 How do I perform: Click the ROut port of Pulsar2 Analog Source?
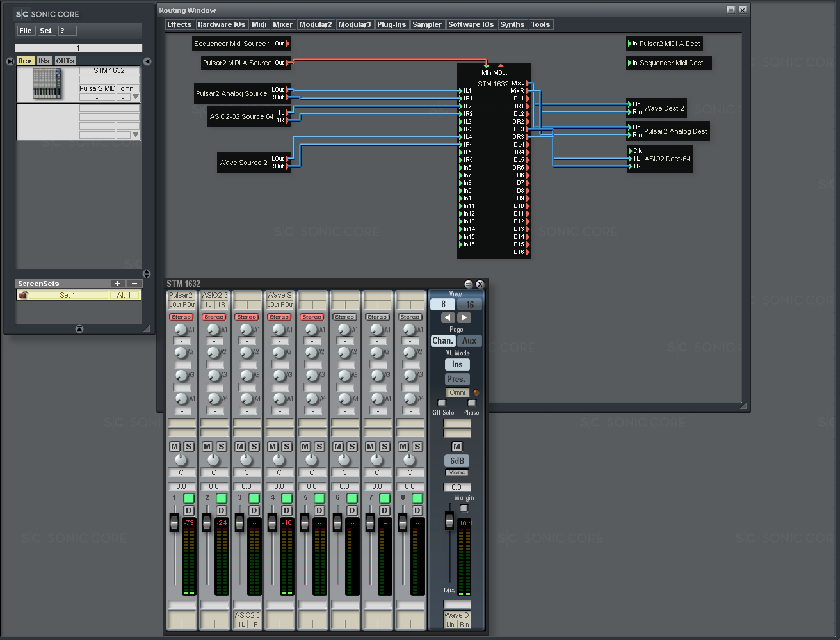pos(287,97)
